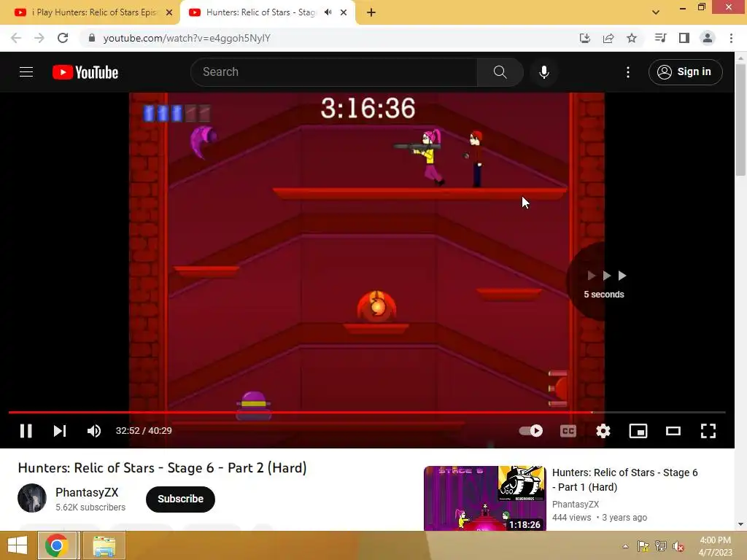
Task: Open the Windows Start button
Action: tap(18, 545)
